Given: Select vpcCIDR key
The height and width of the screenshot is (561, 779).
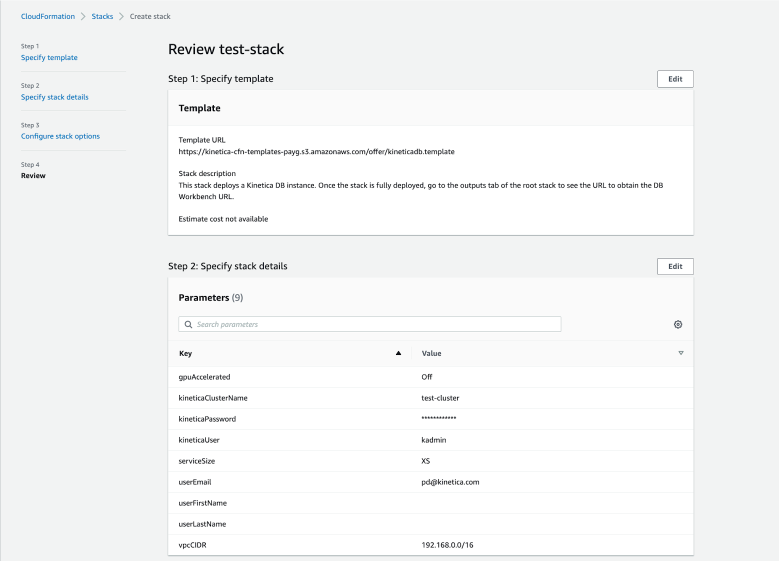Looking at the screenshot, I should tap(192, 545).
